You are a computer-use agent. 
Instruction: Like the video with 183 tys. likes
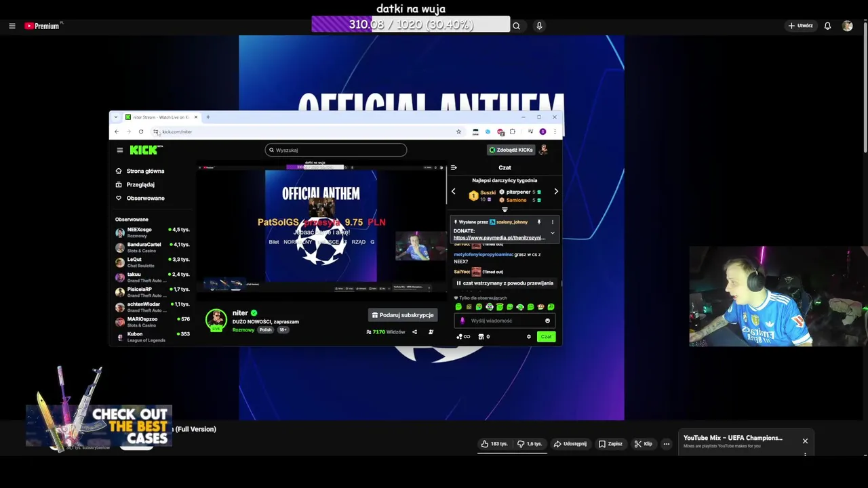tap(494, 444)
